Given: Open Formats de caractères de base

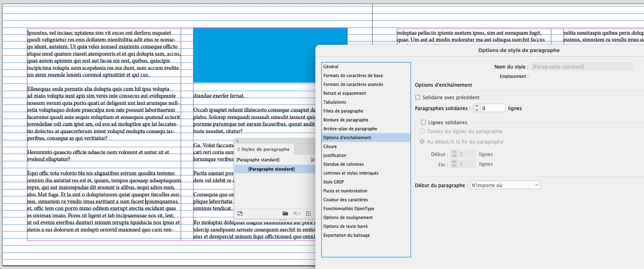Looking at the screenshot, I should click(366, 75).
